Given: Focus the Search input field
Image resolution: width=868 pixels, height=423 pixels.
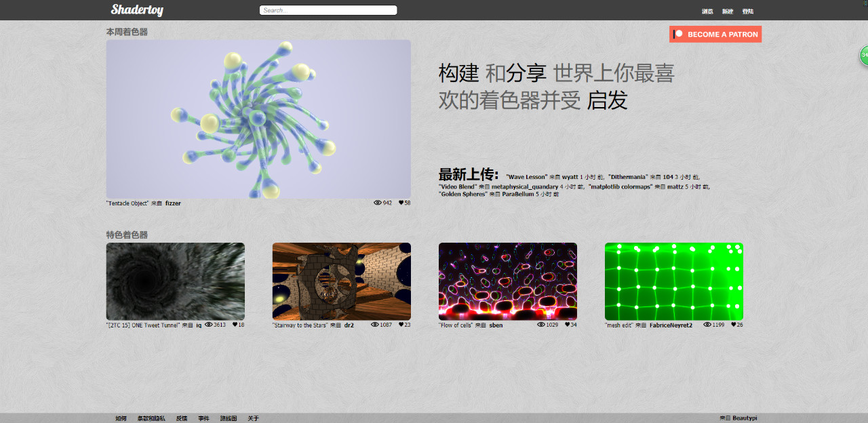Looking at the screenshot, I should point(328,10).
